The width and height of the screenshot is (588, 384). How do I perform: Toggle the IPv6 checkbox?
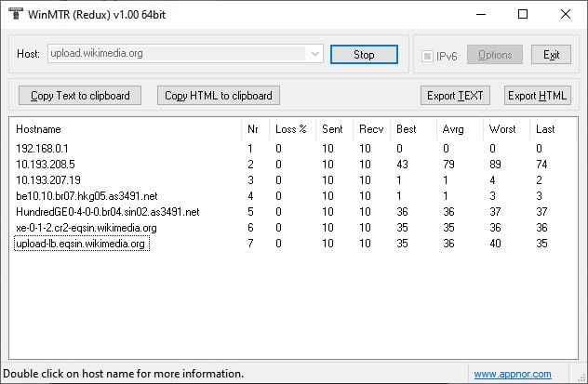pos(428,56)
